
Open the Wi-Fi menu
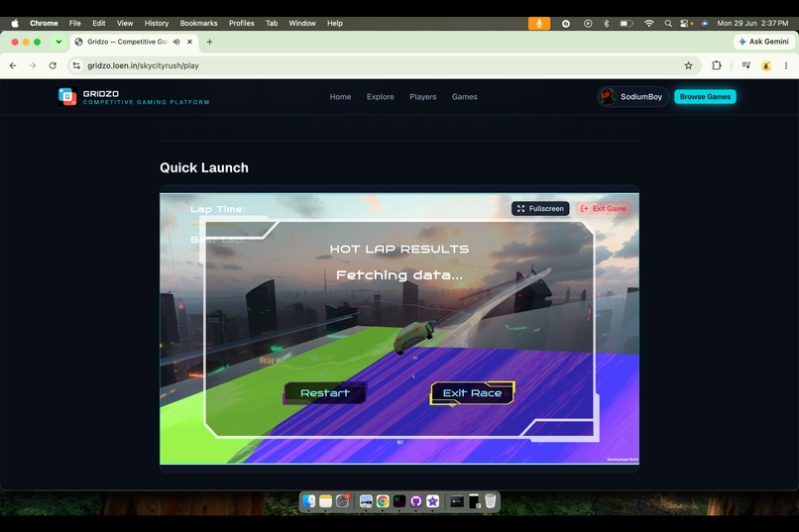(648, 24)
